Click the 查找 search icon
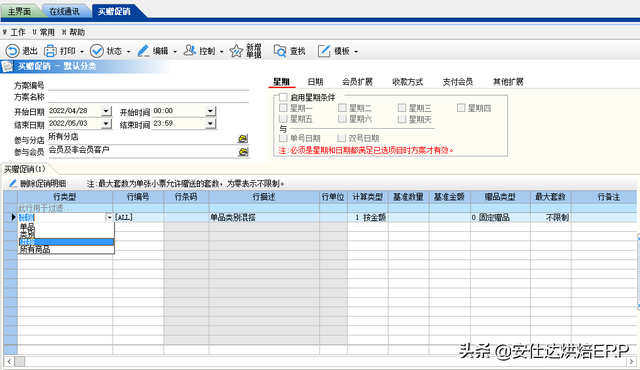Screen dimensions: 640x370 pyautogui.click(x=280, y=51)
